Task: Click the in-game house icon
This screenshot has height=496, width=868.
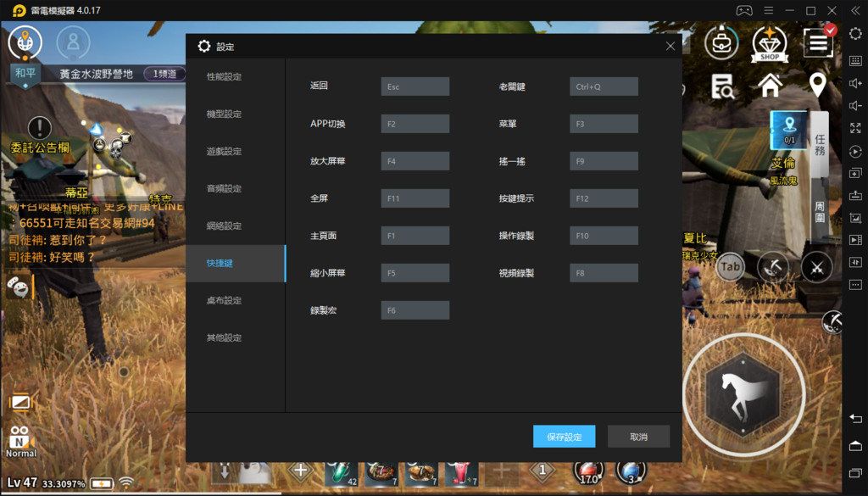Action: click(770, 86)
